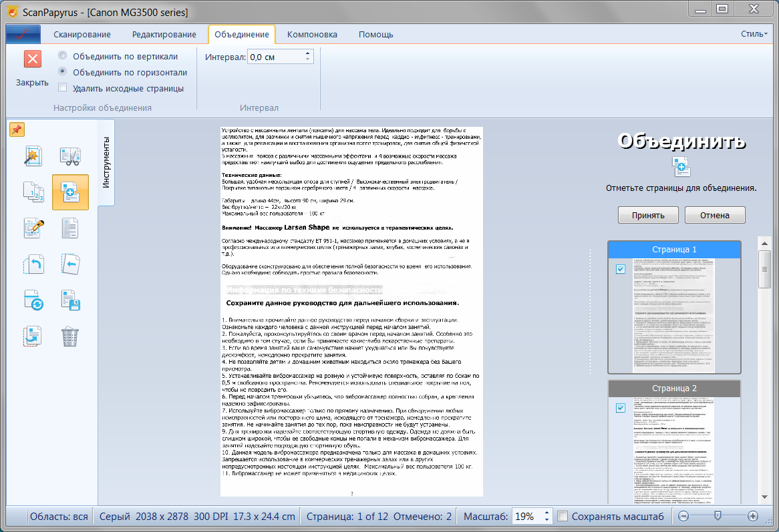This screenshot has height=532, width=779.
Task: Click the Отмечено: 2 status text
Action: click(422, 516)
